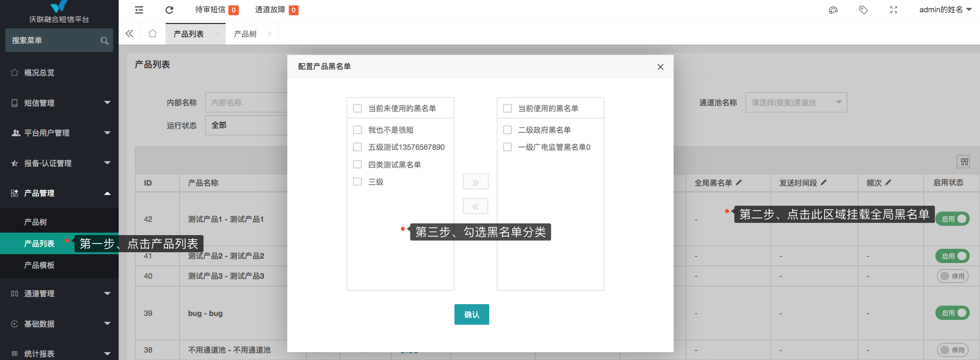Image resolution: width=980 pixels, height=360 pixels.
Task: Open the column settings grid icon
Action: point(964,162)
